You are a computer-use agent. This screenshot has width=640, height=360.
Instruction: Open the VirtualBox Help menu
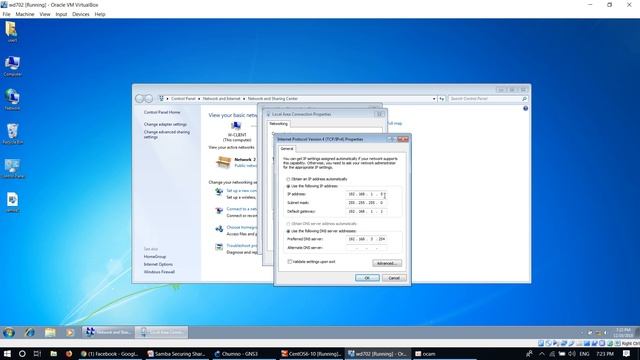(100, 14)
